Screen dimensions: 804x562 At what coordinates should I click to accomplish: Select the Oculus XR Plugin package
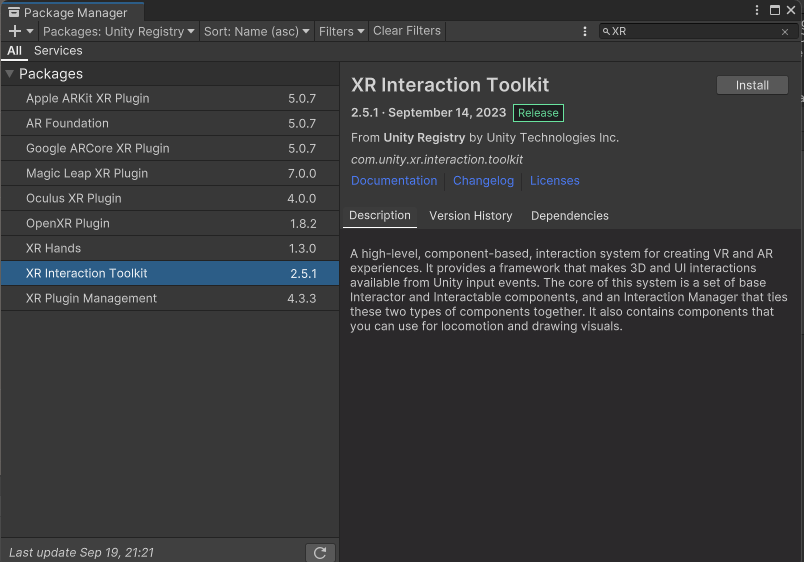click(170, 198)
